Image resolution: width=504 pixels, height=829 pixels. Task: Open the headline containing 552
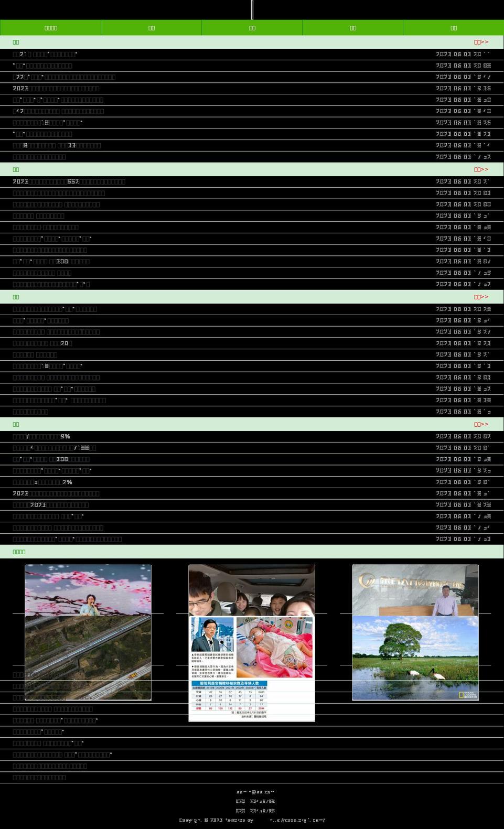(69, 182)
